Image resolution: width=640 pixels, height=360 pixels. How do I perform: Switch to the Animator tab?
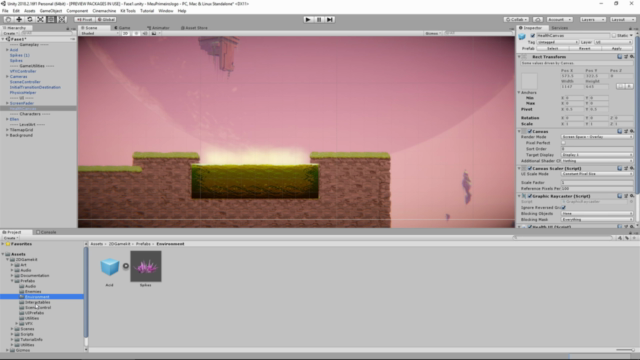tap(159, 28)
